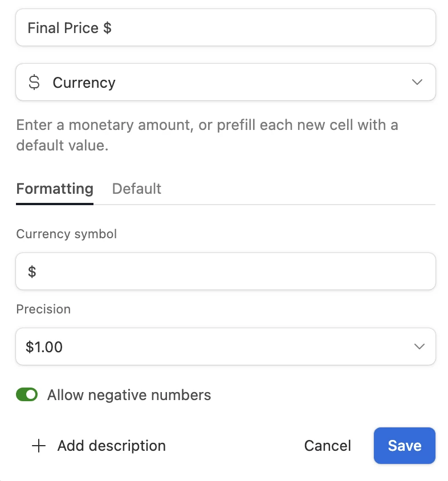This screenshot has height=481, width=448.
Task: Click the Cancel button
Action: click(328, 446)
